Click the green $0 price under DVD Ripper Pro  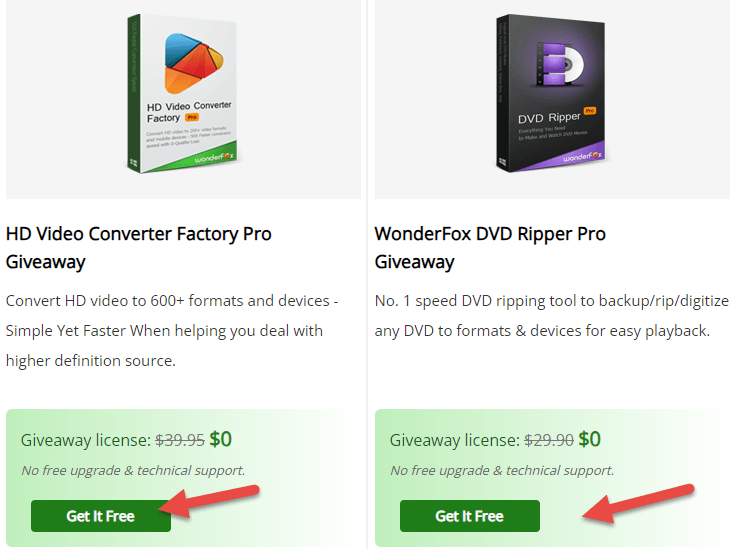[x=590, y=439]
